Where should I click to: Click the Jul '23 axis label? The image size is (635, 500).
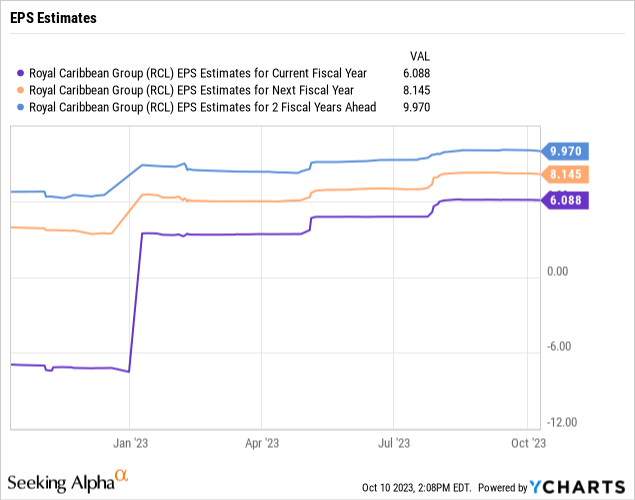pyautogui.click(x=392, y=441)
